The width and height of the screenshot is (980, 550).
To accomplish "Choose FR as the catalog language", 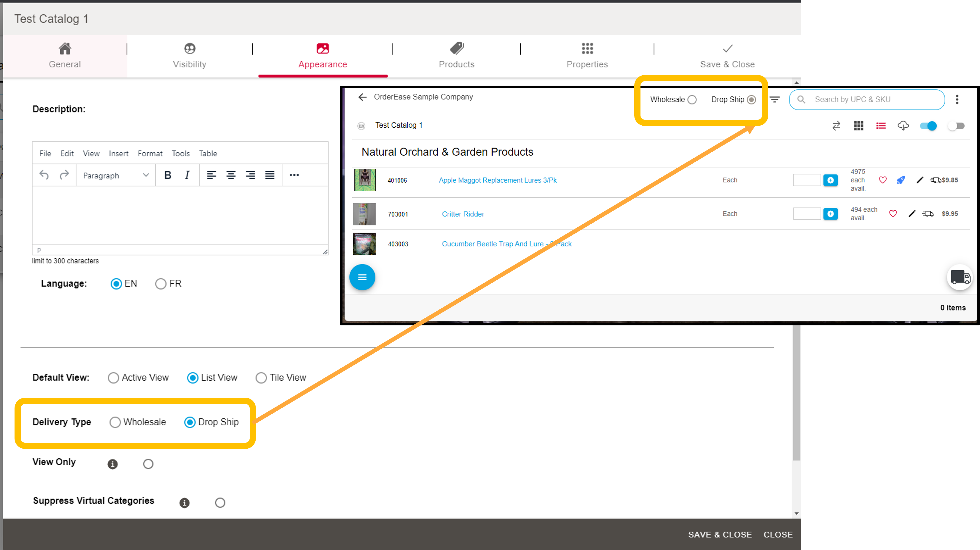I will pyautogui.click(x=160, y=284).
